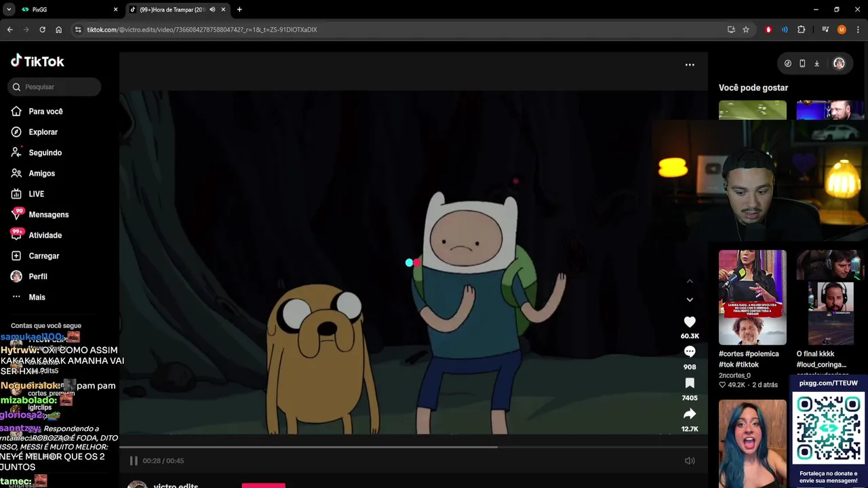Open the blue sound-wave extension
The image size is (868, 488).
pos(785,30)
